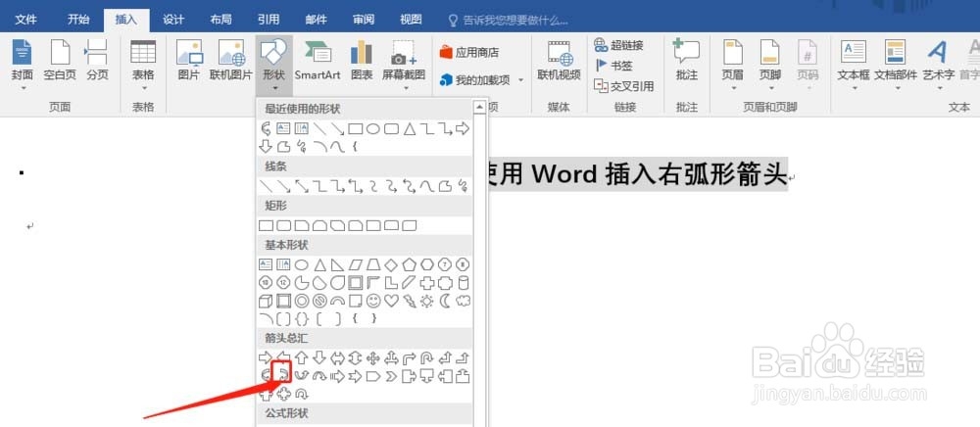Image resolution: width=980 pixels, height=427 pixels.
Task: Select the first rectangle in 矩形 section
Action: pos(266,225)
